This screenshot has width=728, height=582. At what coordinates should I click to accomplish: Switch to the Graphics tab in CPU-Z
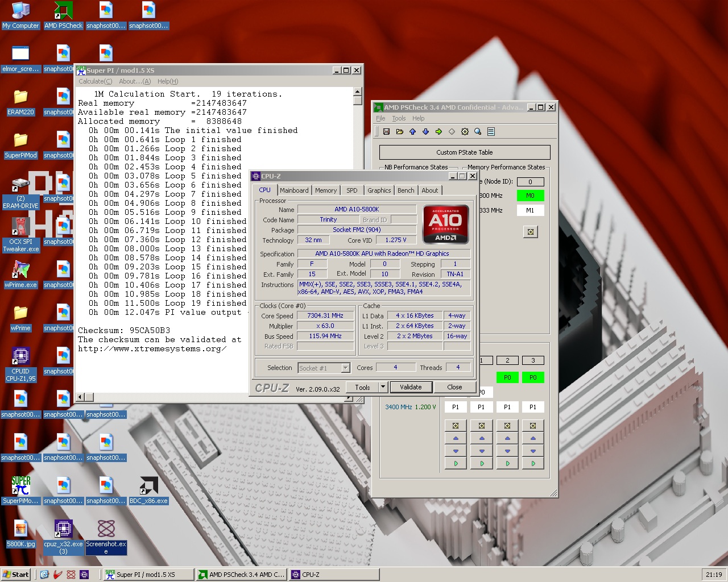(x=379, y=190)
